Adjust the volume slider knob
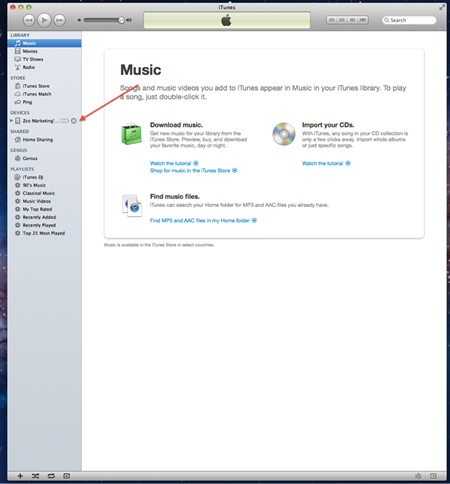This screenshot has height=484, width=450. pos(122,20)
